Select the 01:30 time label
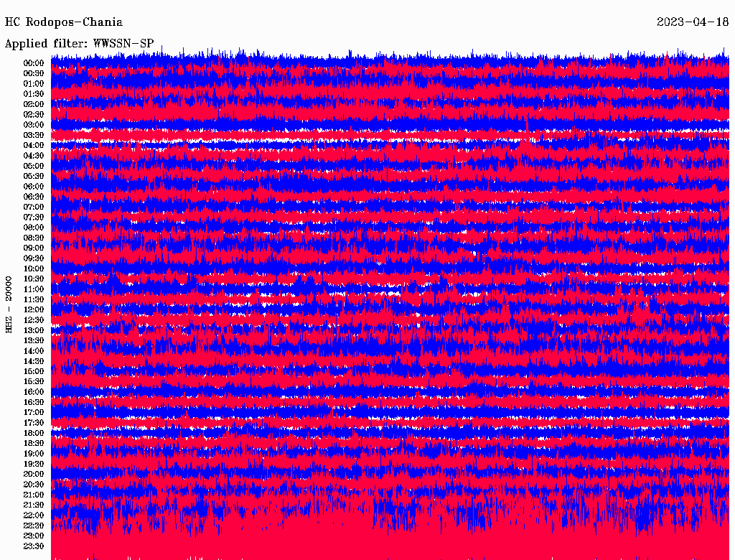 pyautogui.click(x=34, y=94)
